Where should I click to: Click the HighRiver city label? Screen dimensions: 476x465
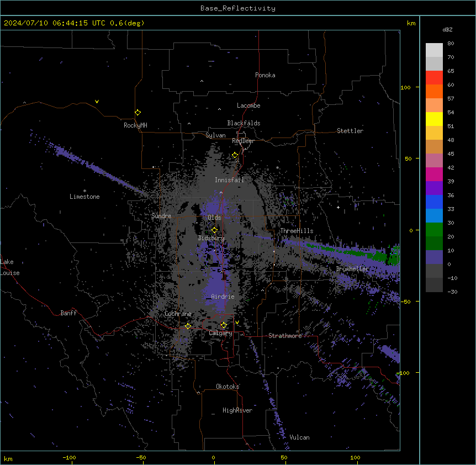237,410
